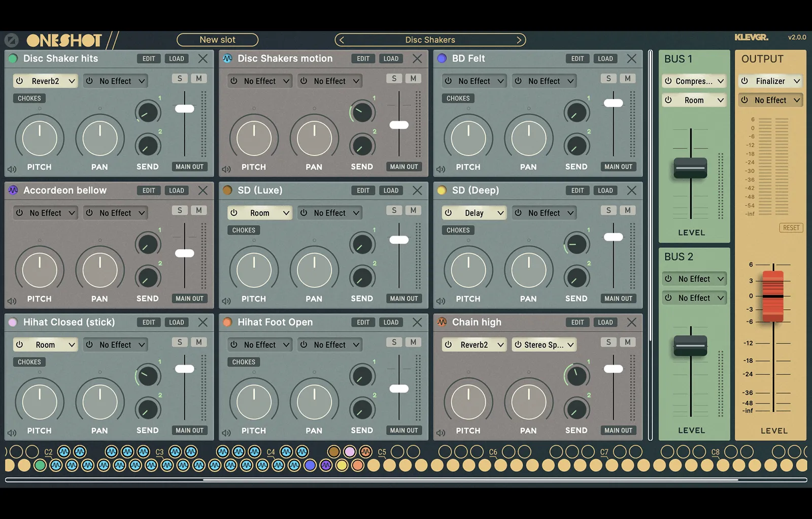812x519 pixels.
Task: Click the circular icon beside the ONESHOT logo
Action: point(12,40)
